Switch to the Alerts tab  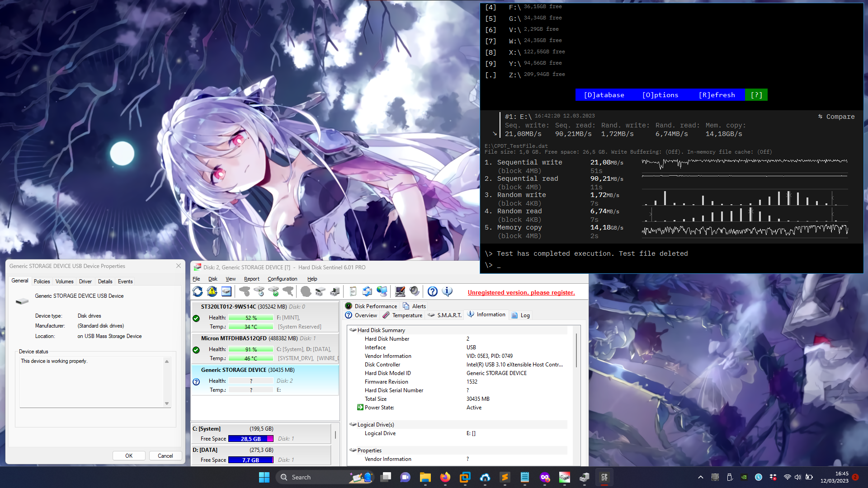point(415,306)
